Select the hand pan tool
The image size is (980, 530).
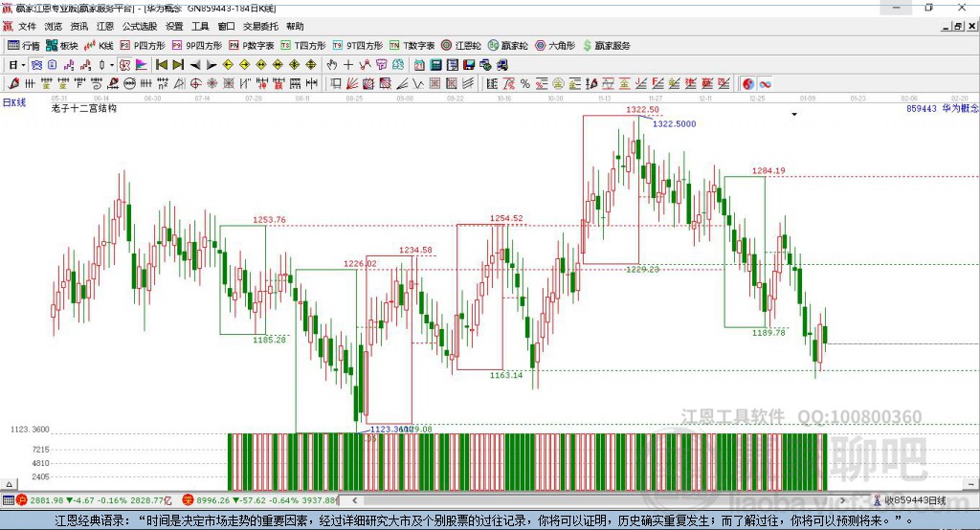[331, 65]
